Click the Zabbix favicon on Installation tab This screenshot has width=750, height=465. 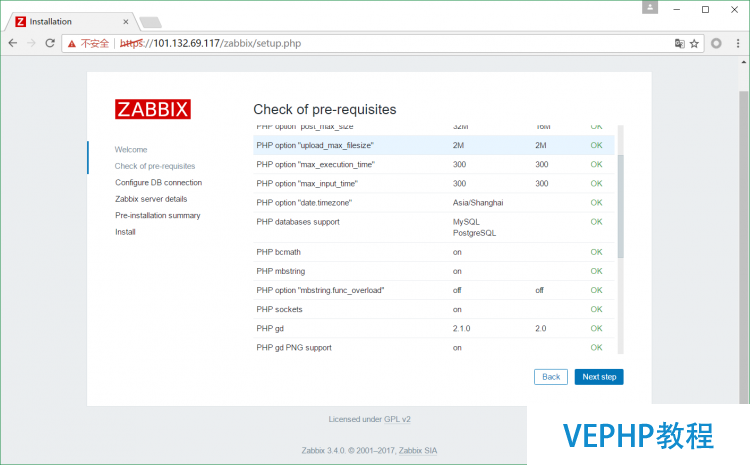coord(21,22)
